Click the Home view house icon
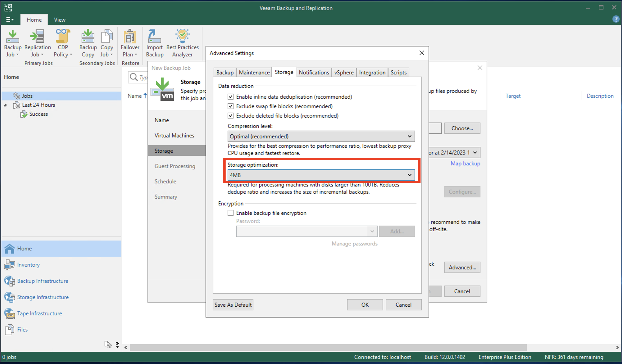The height and width of the screenshot is (364, 622). tap(10, 248)
